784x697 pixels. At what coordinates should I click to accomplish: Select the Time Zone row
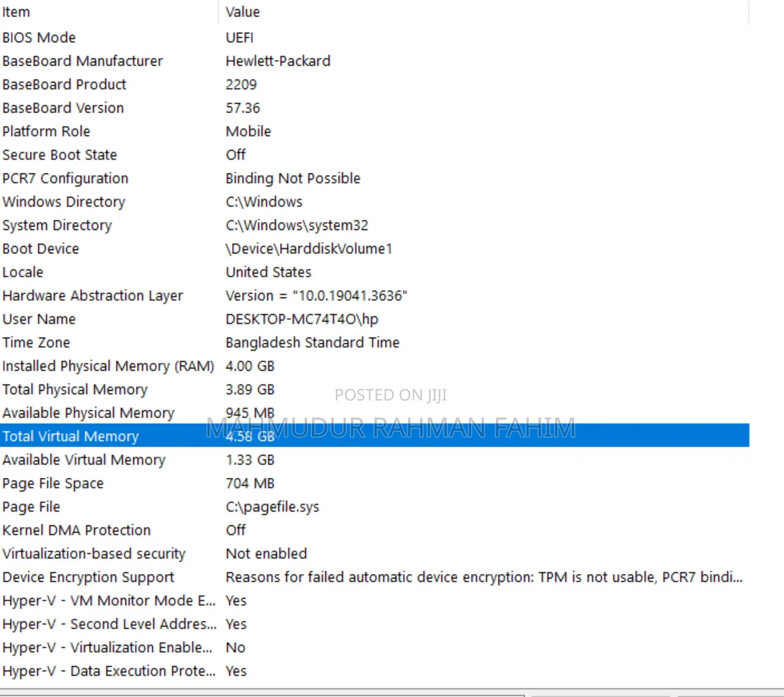point(36,343)
